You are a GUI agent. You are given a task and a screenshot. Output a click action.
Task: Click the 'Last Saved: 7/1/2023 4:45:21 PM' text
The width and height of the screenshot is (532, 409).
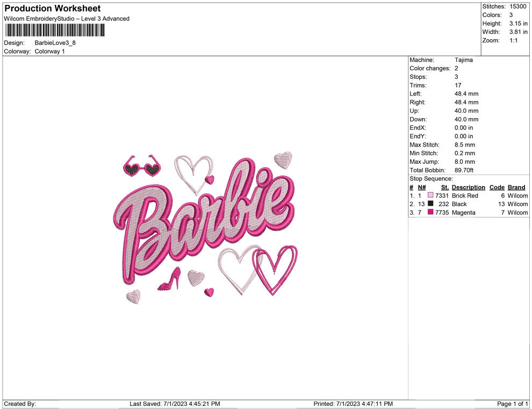pos(175,404)
